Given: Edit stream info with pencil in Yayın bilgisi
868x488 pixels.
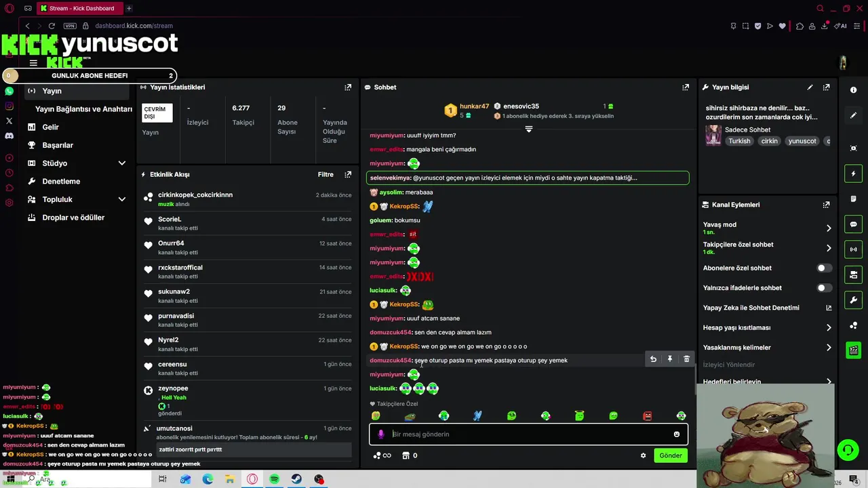Looking at the screenshot, I should point(810,87).
